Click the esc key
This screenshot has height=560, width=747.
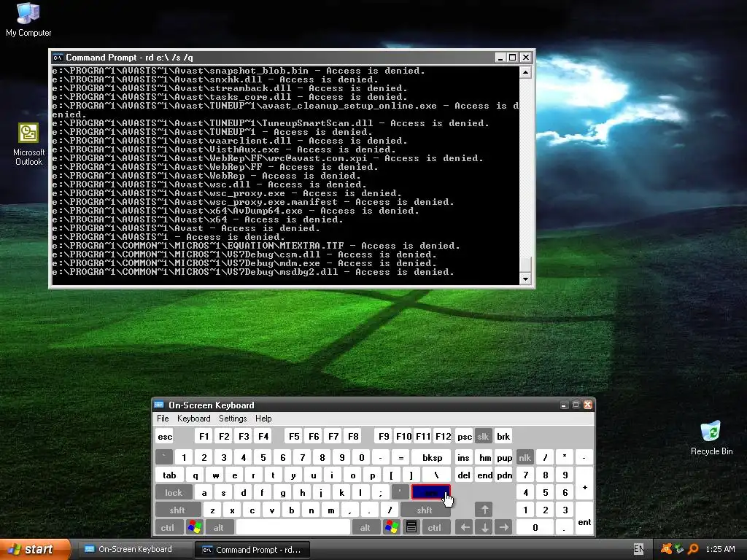tap(165, 436)
